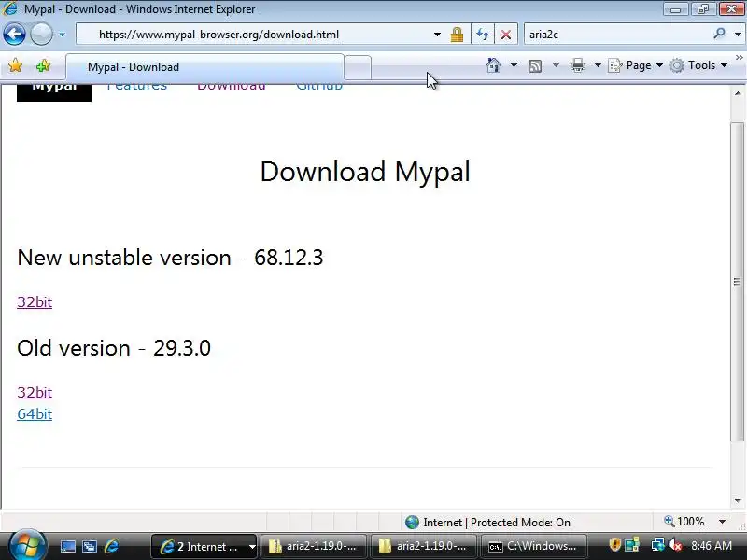This screenshot has width=747, height=560.
Task: Click the scrollbar down arrow
Action: (x=738, y=501)
